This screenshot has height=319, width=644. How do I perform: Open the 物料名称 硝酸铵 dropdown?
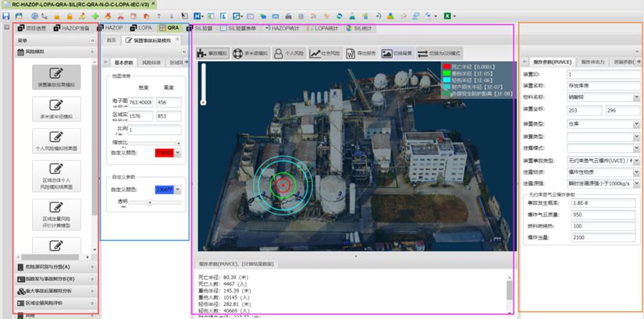point(637,97)
